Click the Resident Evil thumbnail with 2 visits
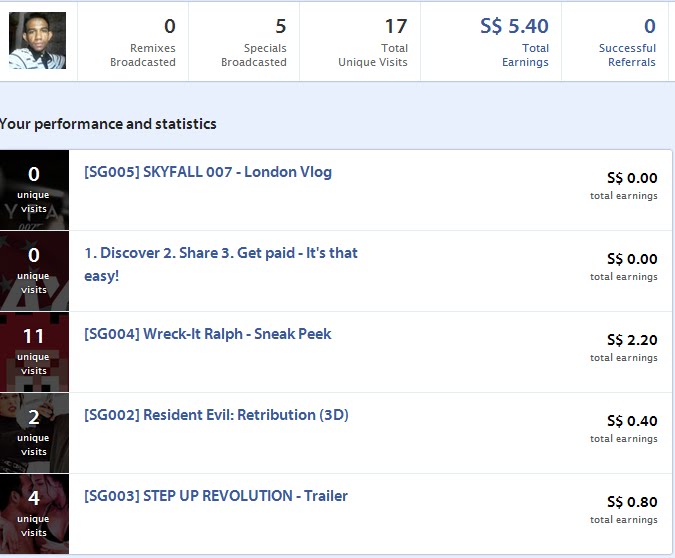The image size is (675, 558). point(34,433)
